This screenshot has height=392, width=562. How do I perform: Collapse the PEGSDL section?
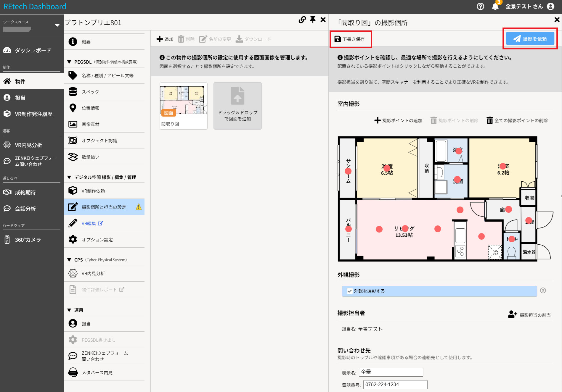(x=69, y=62)
